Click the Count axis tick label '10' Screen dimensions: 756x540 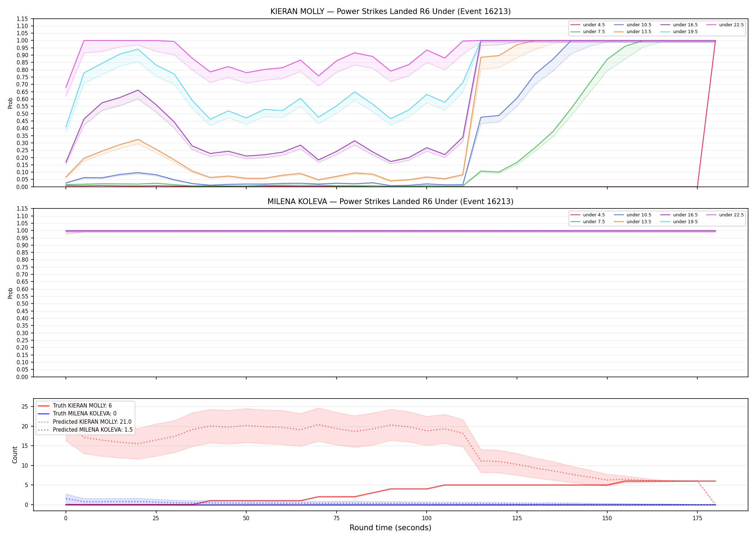(25, 466)
